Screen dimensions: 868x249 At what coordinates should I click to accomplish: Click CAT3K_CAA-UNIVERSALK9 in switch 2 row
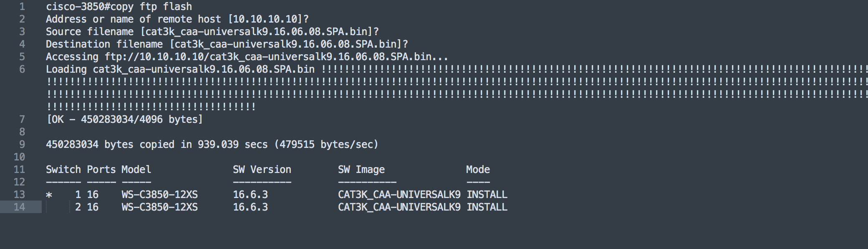(x=399, y=207)
